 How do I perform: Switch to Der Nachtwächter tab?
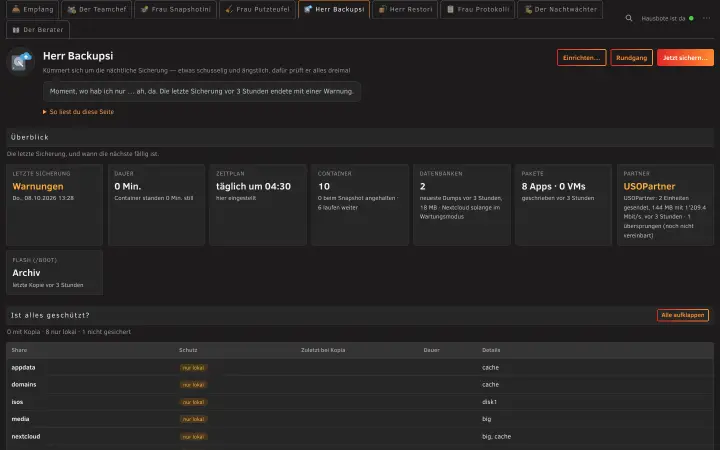click(560, 9)
